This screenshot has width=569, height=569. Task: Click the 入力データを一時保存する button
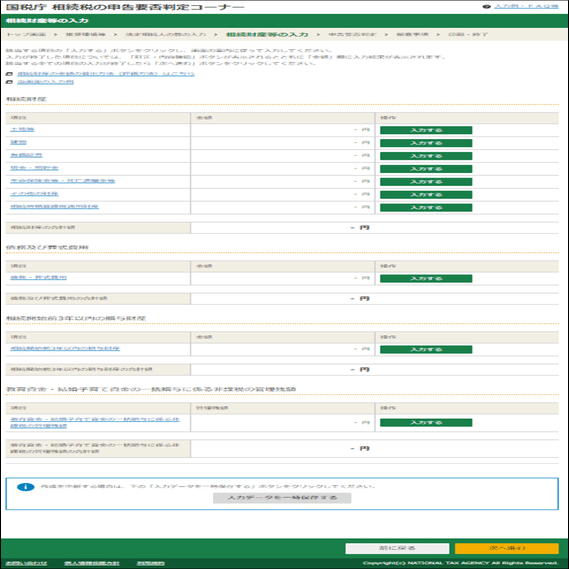(x=282, y=498)
